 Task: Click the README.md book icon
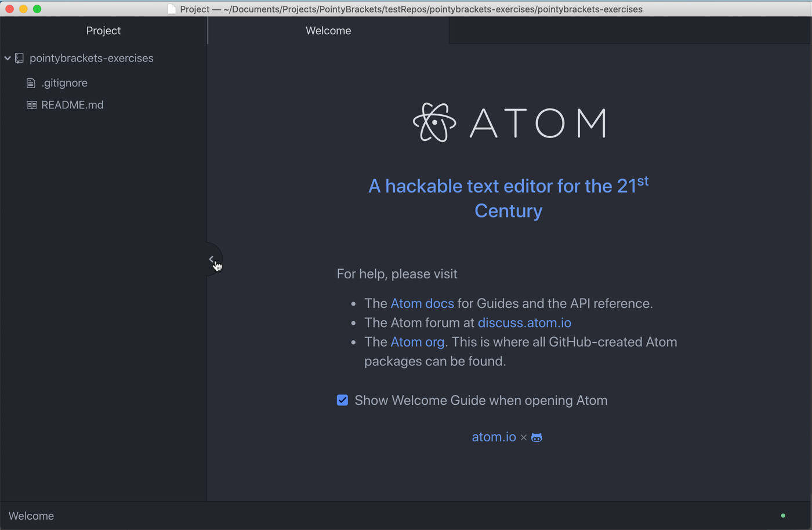coord(32,105)
